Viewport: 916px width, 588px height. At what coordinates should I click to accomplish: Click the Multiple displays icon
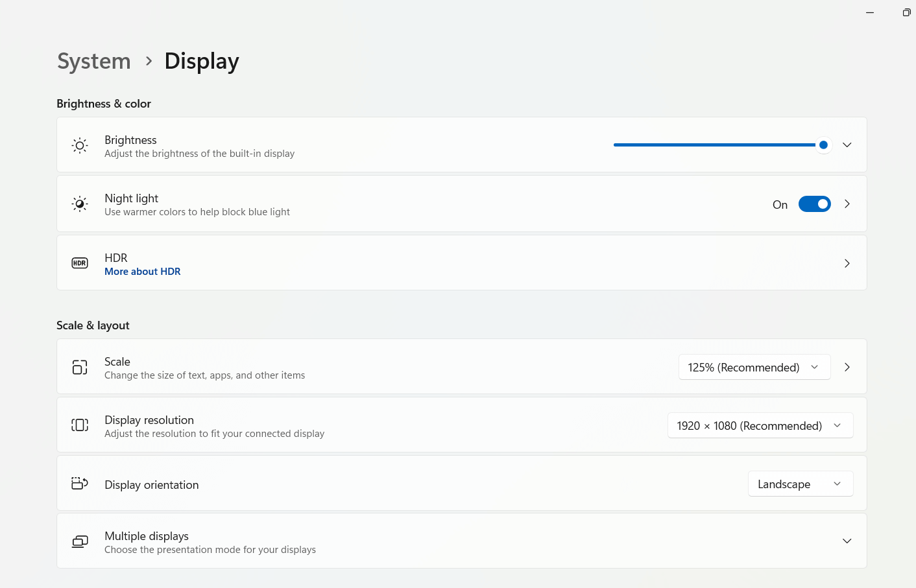[80, 541]
